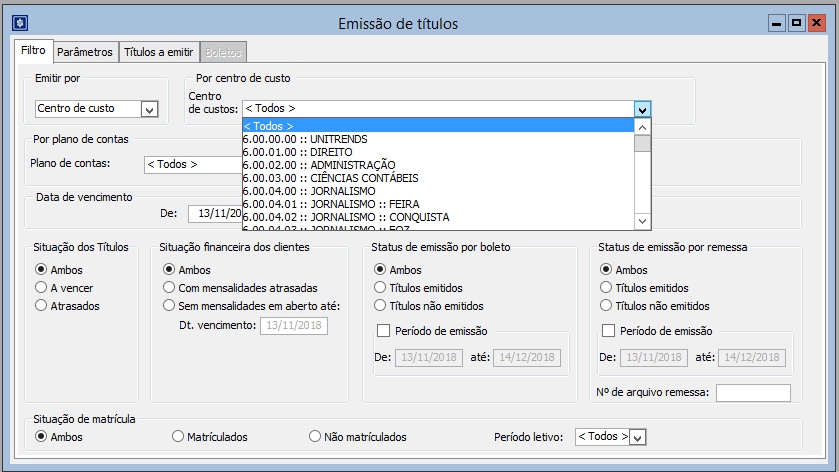This screenshot has width=839, height=472.
Task: Select A vencer radio button
Action: click(41, 287)
